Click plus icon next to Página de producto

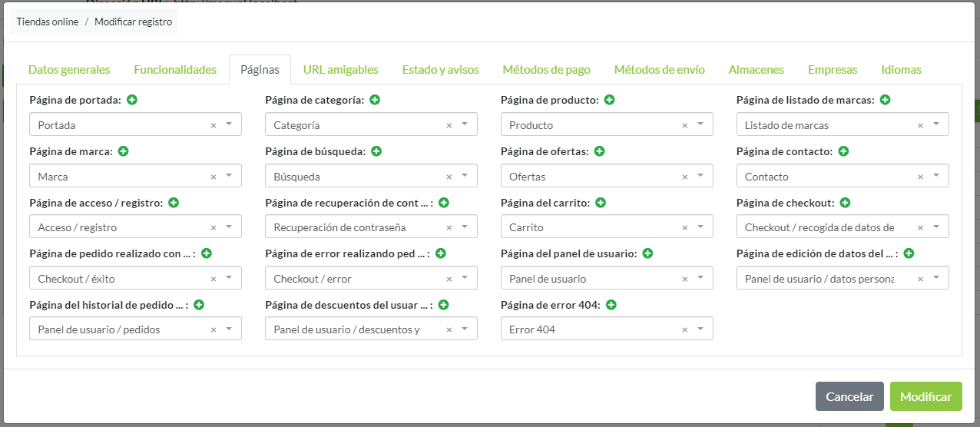click(609, 100)
